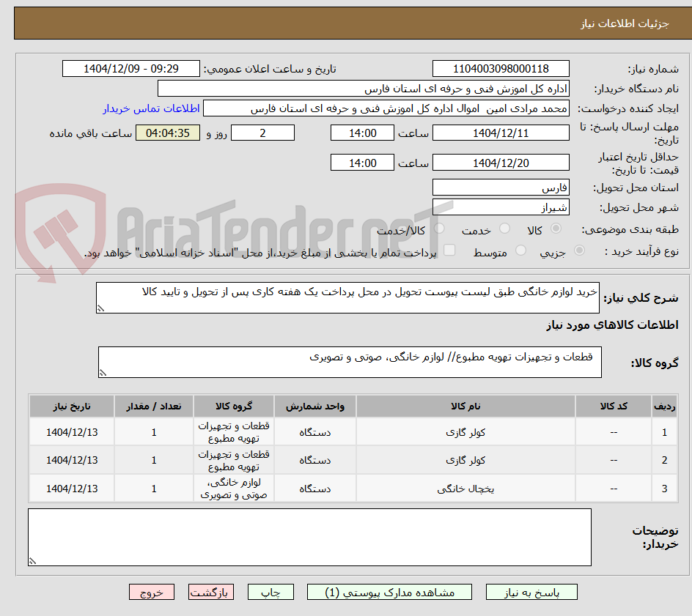Click the کد کالا column header
This screenshot has width=692, height=616.
pyautogui.click(x=614, y=406)
